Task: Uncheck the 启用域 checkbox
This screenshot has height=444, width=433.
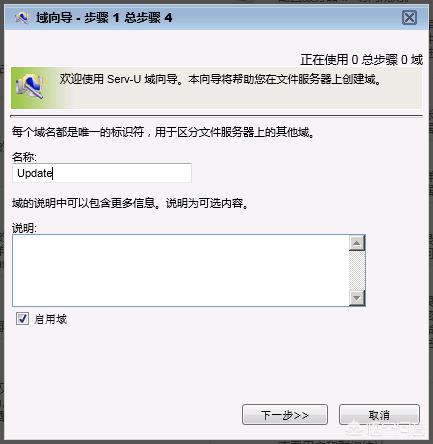Action: tap(22, 319)
